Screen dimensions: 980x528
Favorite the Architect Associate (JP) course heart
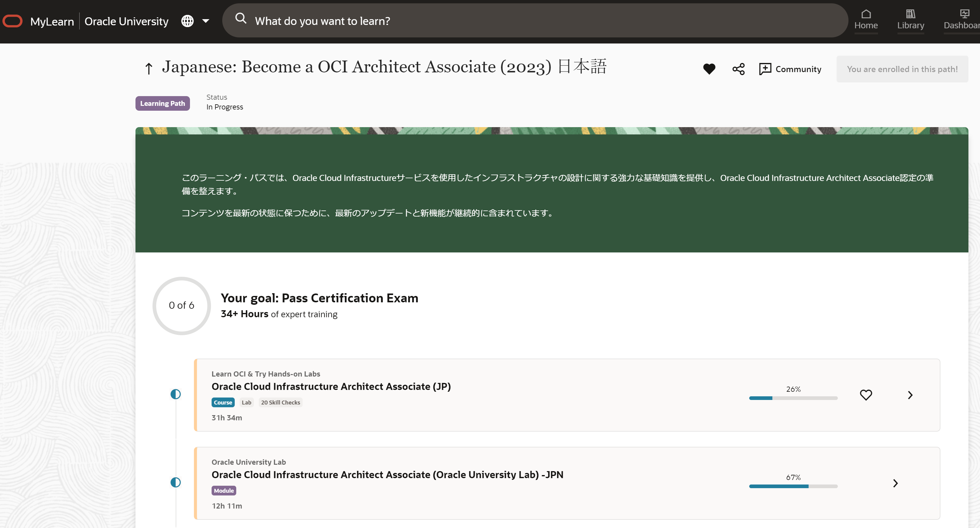[866, 395]
